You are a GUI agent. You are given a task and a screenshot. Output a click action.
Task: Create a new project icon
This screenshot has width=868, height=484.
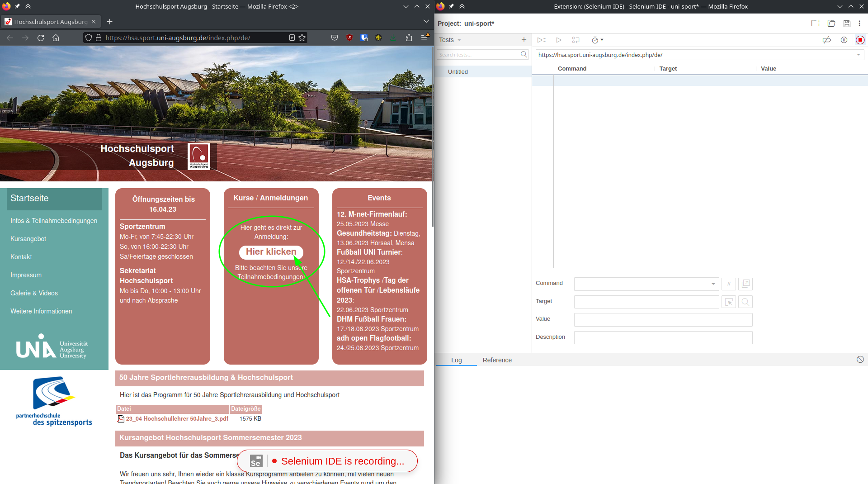pos(816,24)
